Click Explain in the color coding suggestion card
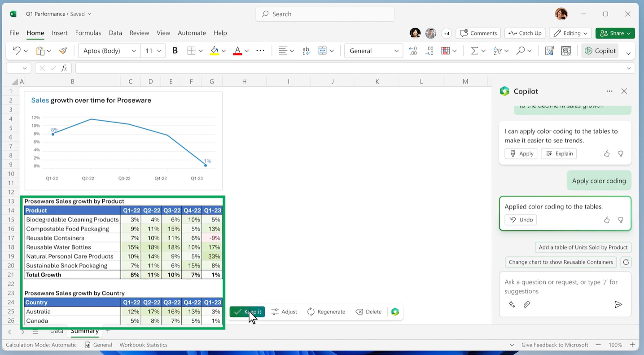 point(559,153)
